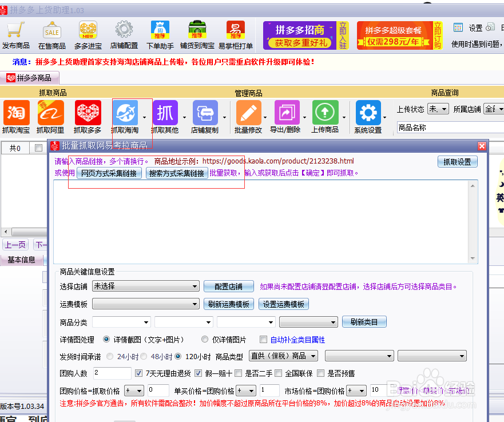This screenshot has height=422, width=504.
Task: Toggle select-all checkbox next to 共0
Action: point(38,148)
